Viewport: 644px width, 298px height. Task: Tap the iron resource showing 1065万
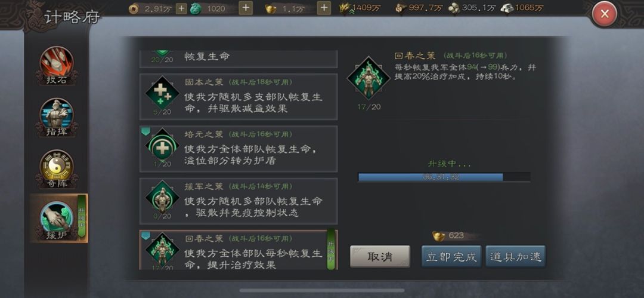[x=507, y=8]
